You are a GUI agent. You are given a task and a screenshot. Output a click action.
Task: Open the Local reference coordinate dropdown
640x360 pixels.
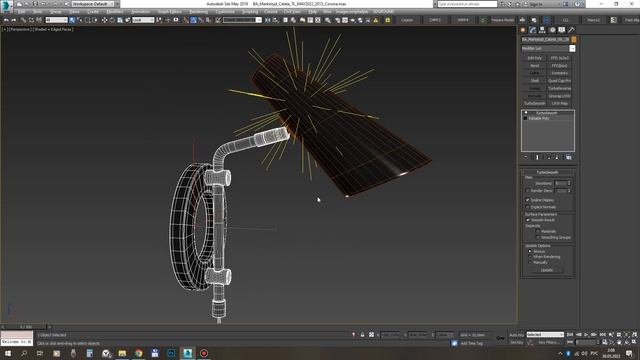pos(143,20)
